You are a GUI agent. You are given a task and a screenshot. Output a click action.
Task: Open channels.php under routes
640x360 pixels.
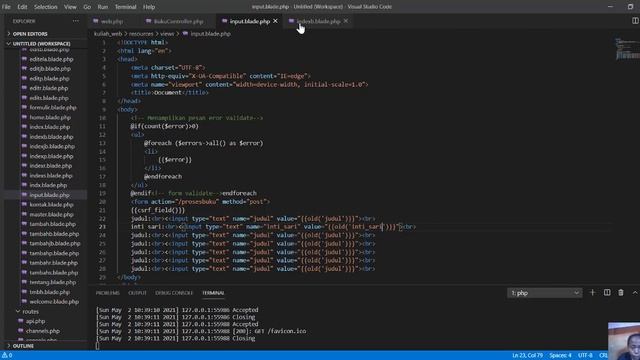42,331
